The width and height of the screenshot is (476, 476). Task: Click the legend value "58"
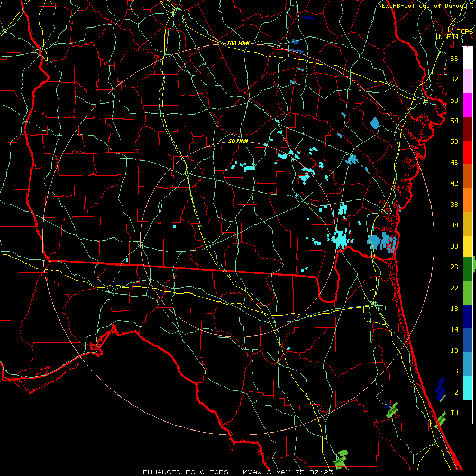click(x=454, y=100)
